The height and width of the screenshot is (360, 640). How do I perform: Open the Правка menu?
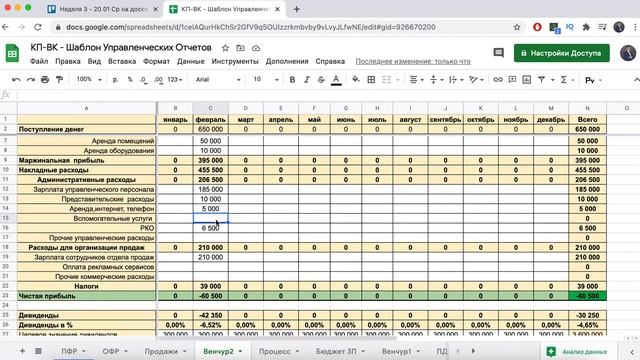click(x=68, y=61)
